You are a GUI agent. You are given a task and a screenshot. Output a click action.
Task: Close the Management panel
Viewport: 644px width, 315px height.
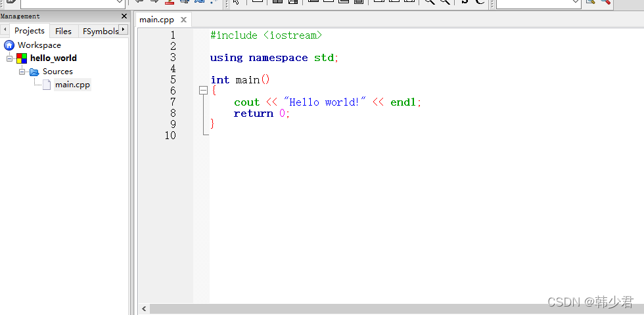click(124, 16)
